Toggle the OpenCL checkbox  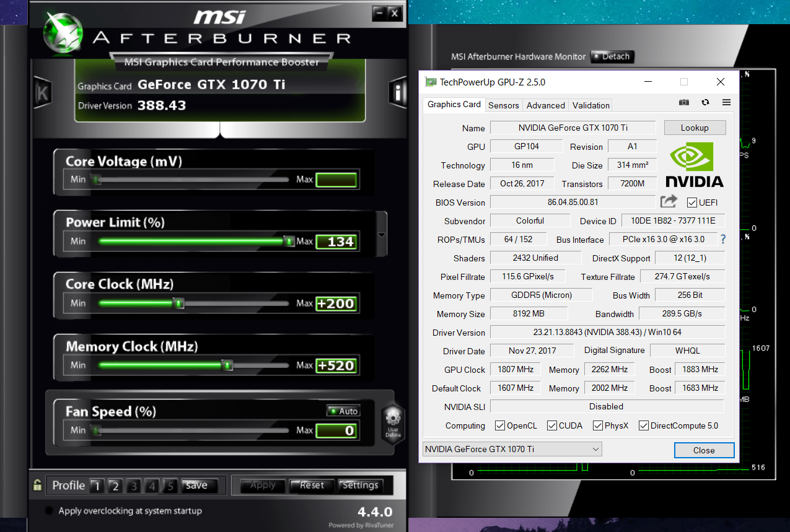500,425
